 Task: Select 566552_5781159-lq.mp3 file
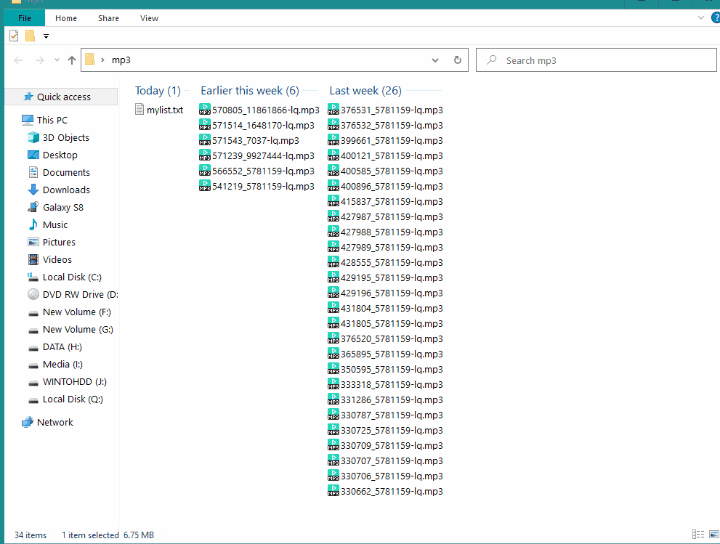[x=257, y=171]
